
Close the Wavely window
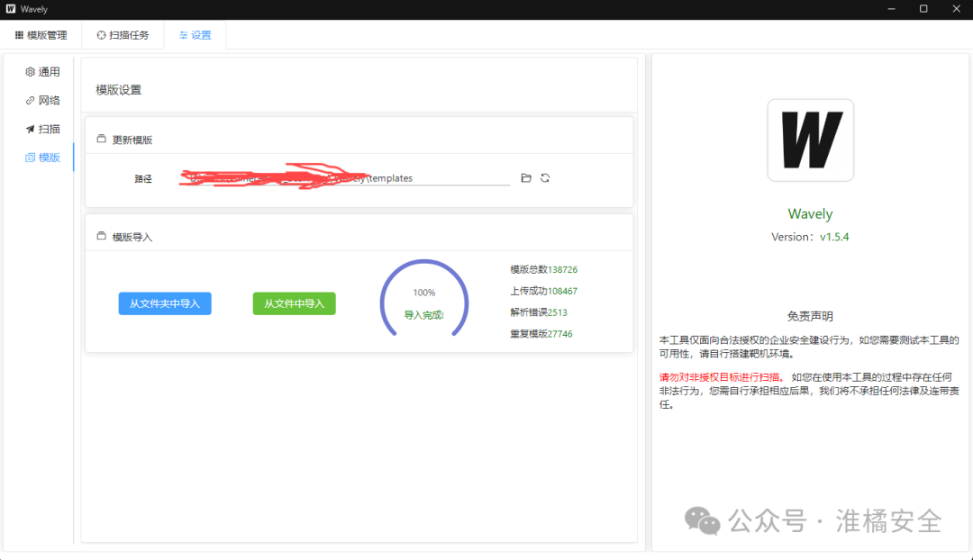[956, 9]
